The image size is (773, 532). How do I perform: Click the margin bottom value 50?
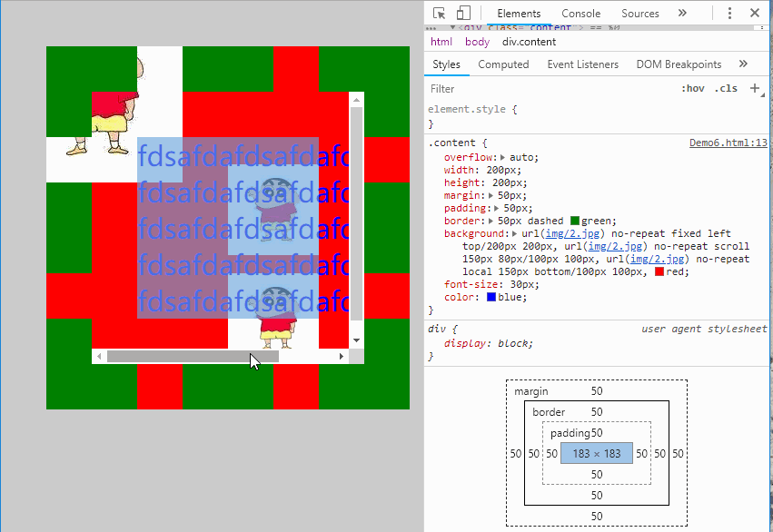pyautogui.click(x=597, y=517)
